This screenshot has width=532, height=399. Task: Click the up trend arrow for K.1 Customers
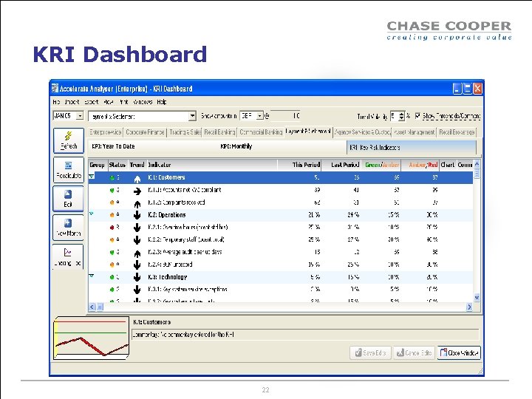click(x=137, y=178)
